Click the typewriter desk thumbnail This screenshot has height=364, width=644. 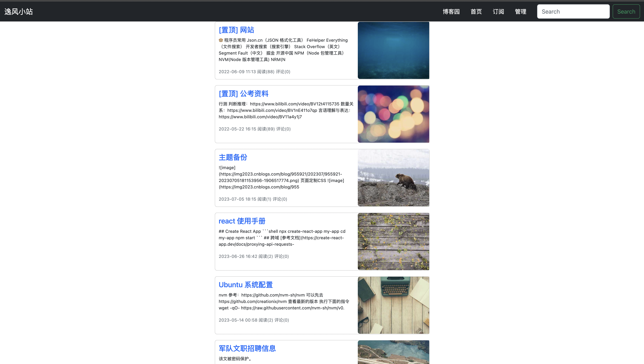[x=393, y=305]
